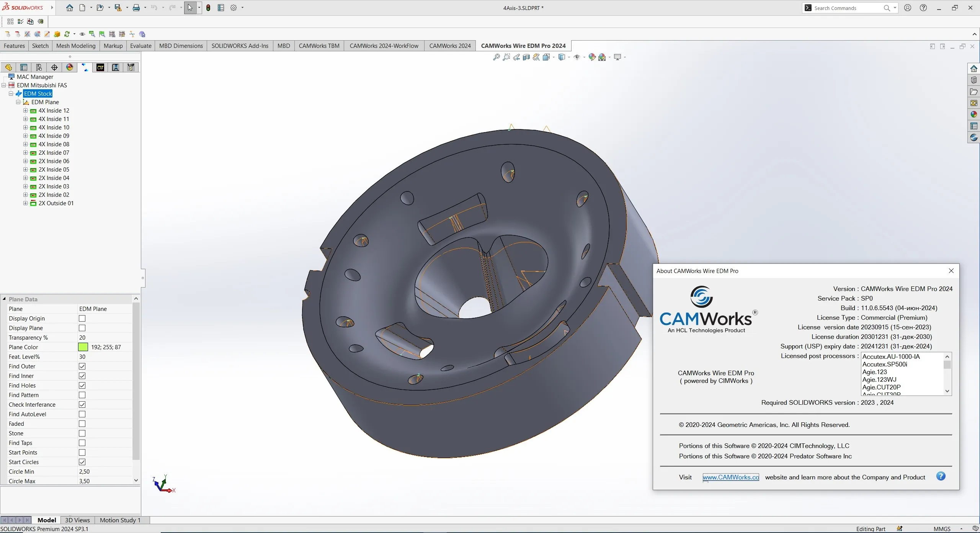Click the Previous View icon
980x533 pixels.
[516, 57]
